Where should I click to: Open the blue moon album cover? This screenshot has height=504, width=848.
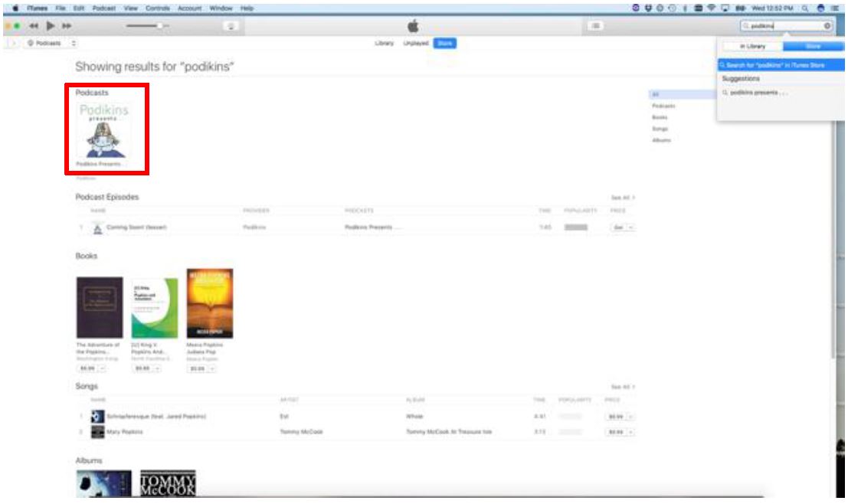[x=104, y=483]
